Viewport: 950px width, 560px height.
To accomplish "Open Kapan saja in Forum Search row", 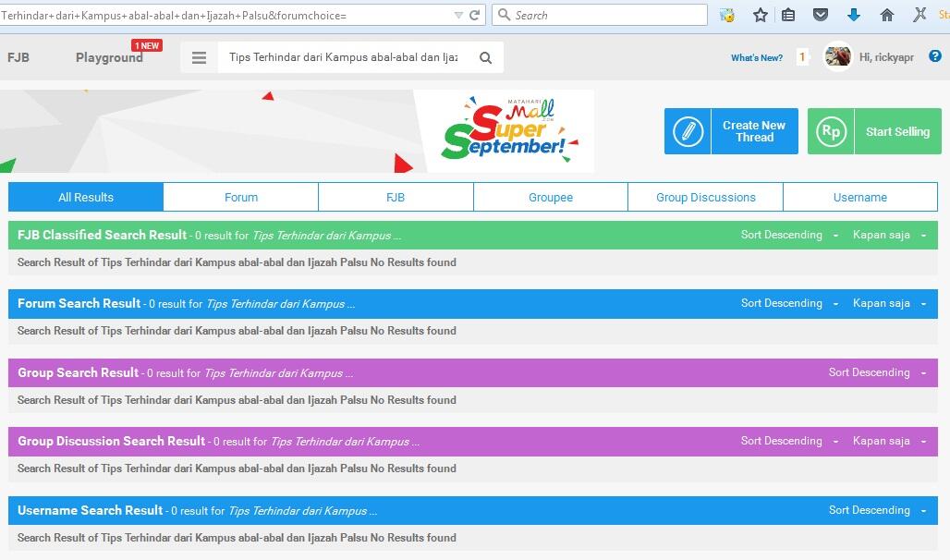I will [x=889, y=303].
